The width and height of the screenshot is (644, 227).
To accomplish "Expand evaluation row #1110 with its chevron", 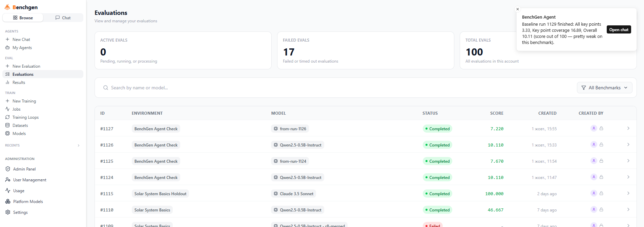I will pyautogui.click(x=628, y=210).
